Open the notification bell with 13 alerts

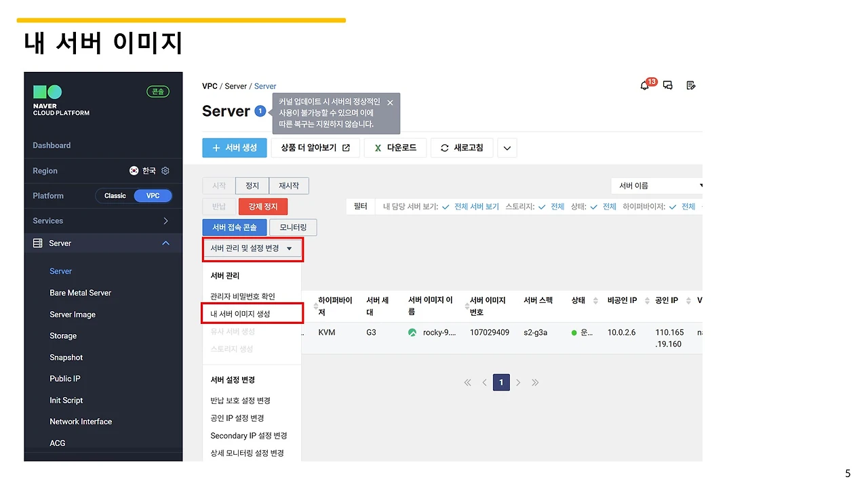645,85
